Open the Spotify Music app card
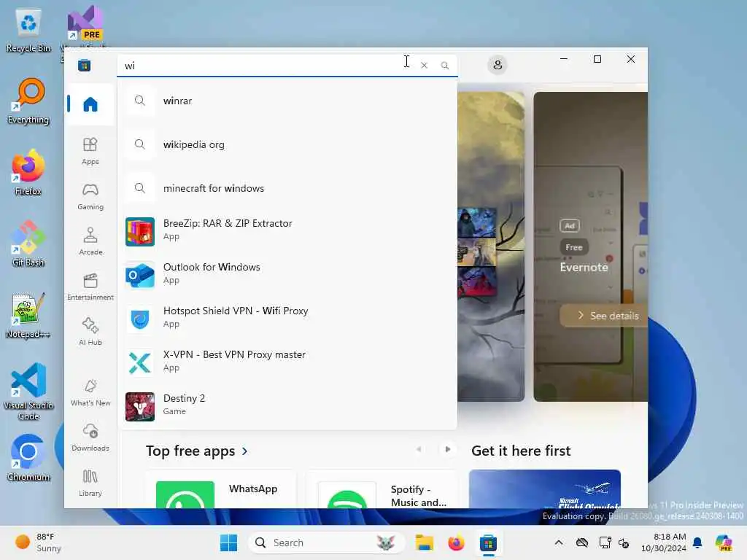This screenshot has height=560, width=747. [x=382, y=489]
